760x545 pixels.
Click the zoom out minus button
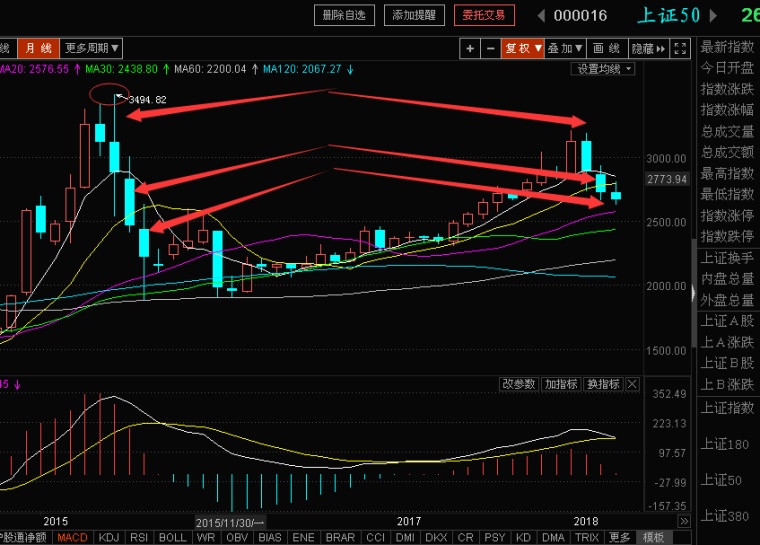pos(490,48)
